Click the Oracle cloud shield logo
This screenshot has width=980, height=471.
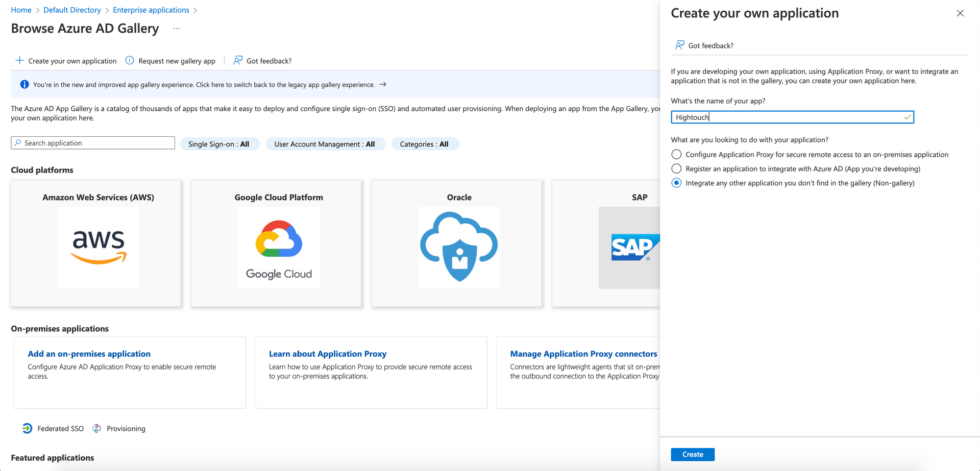click(459, 248)
